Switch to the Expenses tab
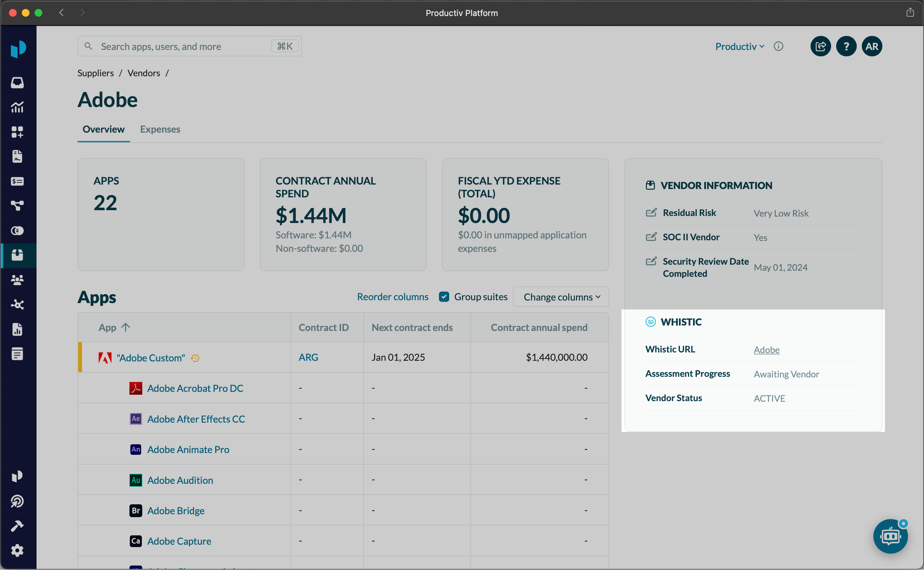 pyautogui.click(x=160, y=129)
